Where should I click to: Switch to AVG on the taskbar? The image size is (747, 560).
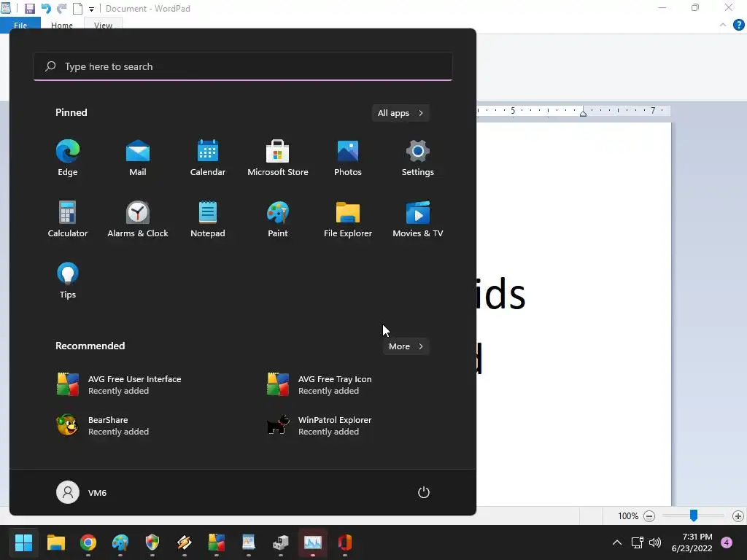pyautogui.click(x=216, y=542)
